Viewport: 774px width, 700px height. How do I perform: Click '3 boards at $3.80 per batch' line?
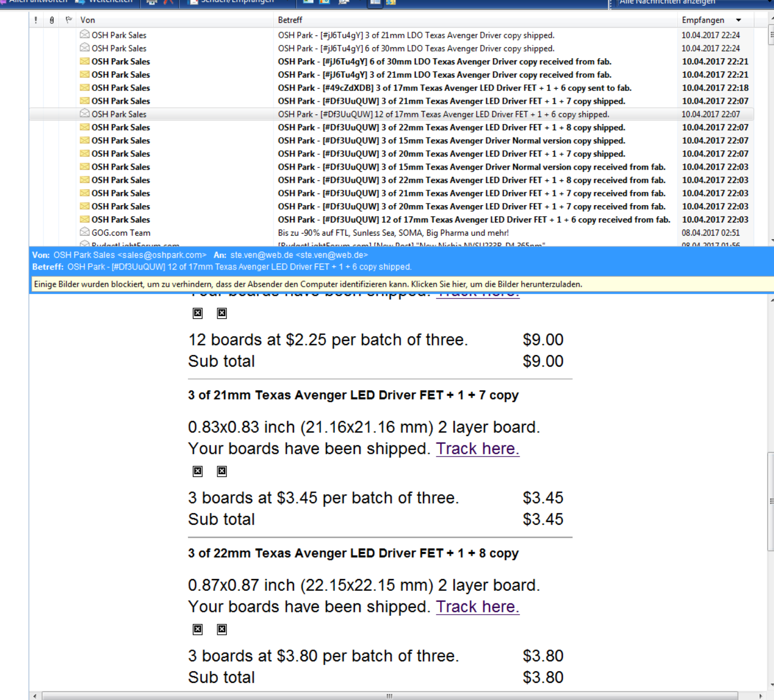pos(323,656)
